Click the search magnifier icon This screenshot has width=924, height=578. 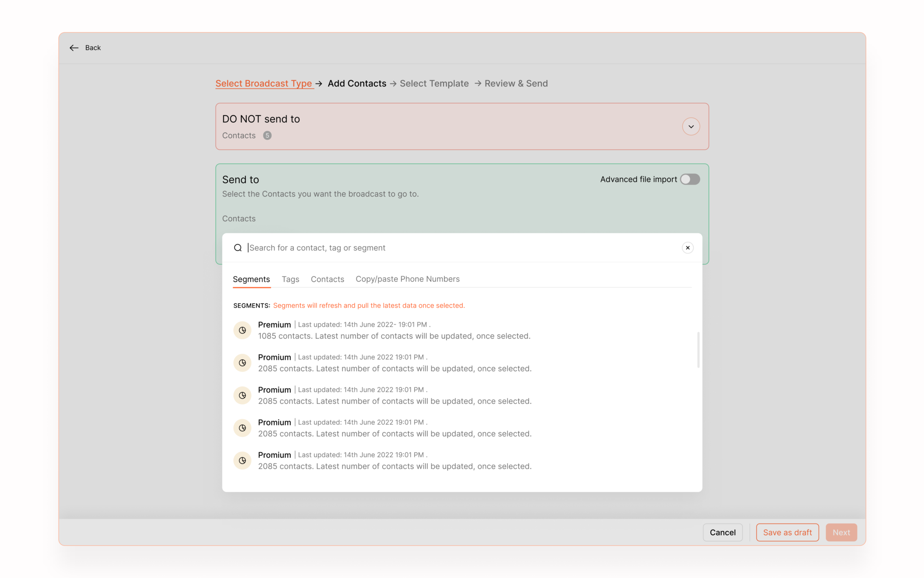tap(238, 248)
